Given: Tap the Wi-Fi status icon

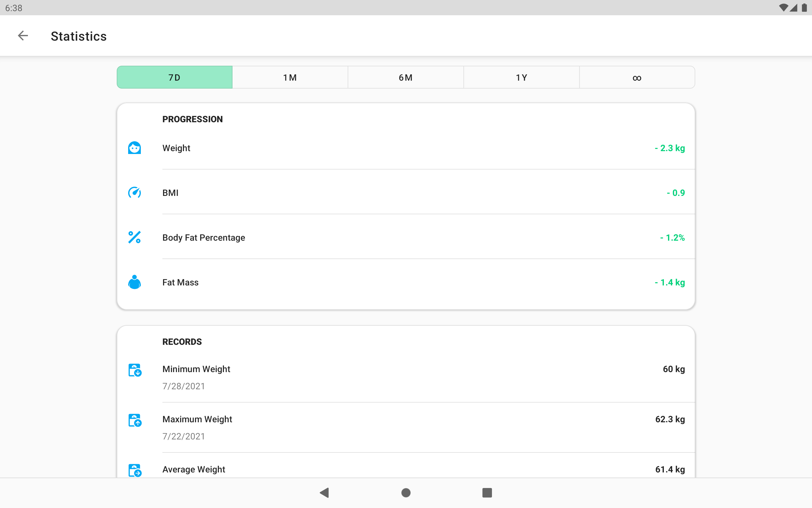Looking at the screenshot, I should 783,7.
